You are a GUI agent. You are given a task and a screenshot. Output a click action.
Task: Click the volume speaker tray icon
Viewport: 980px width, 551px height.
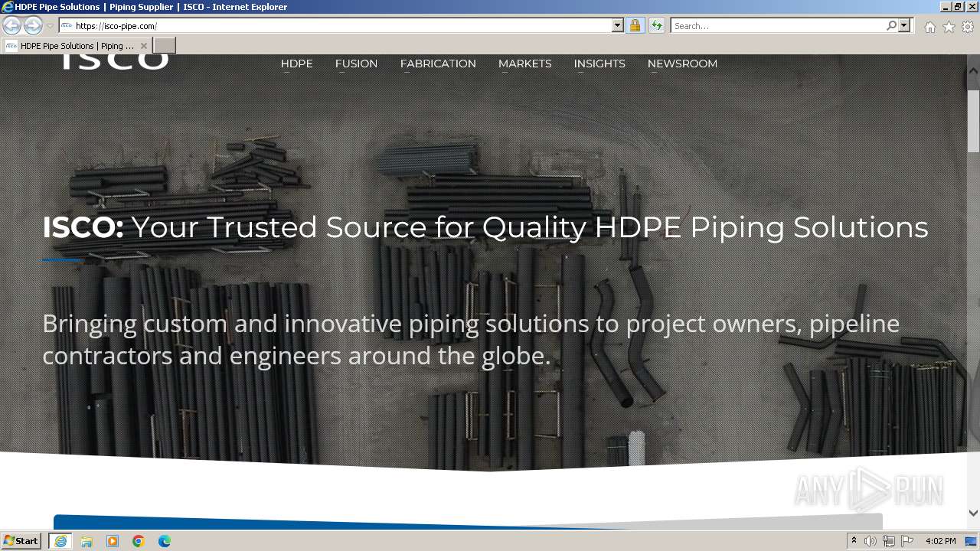[x=871, y=541]
